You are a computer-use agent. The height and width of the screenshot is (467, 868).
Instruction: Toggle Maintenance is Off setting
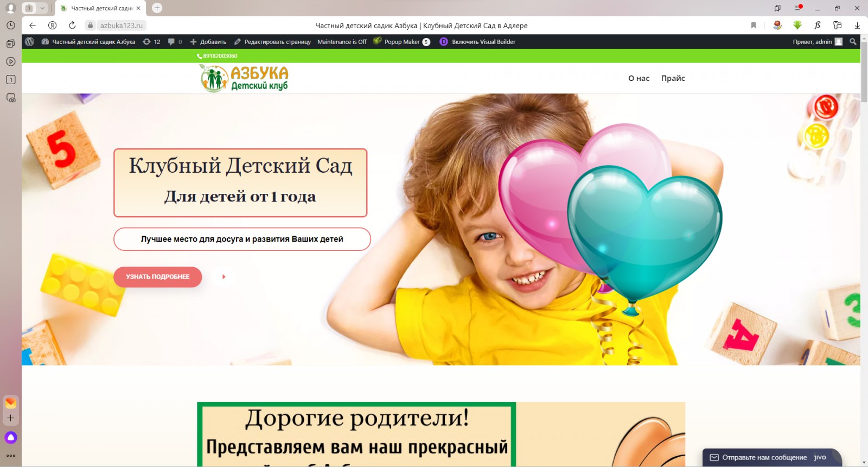pyautogui.click(x=342, y=42)
